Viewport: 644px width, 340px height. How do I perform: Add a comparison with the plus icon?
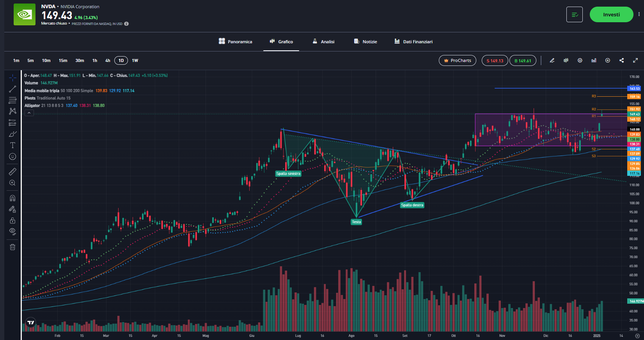pyautogui.click(x=608, y=60)
